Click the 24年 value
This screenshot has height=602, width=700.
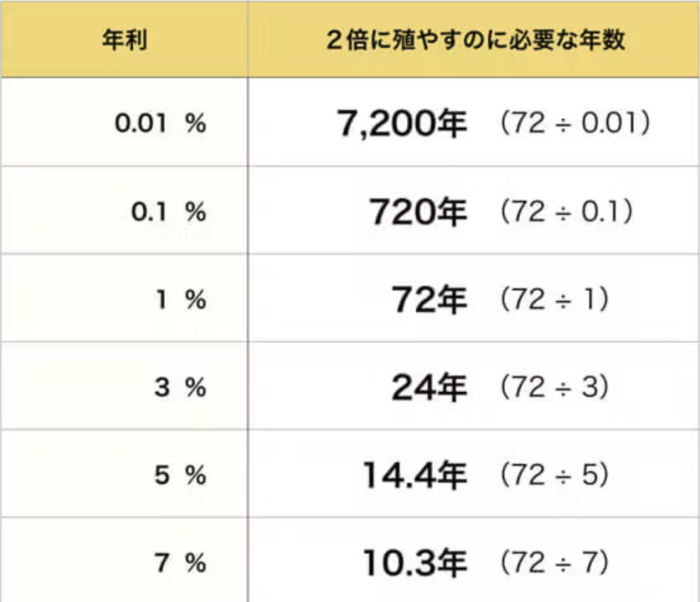(x=429, y=387)
